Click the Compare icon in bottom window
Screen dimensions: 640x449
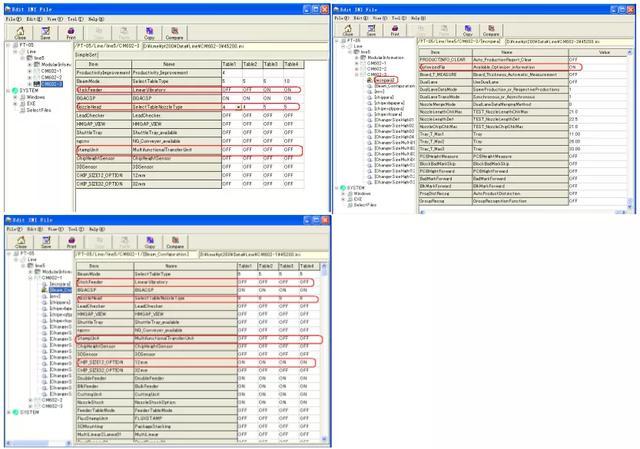(175, 242)
